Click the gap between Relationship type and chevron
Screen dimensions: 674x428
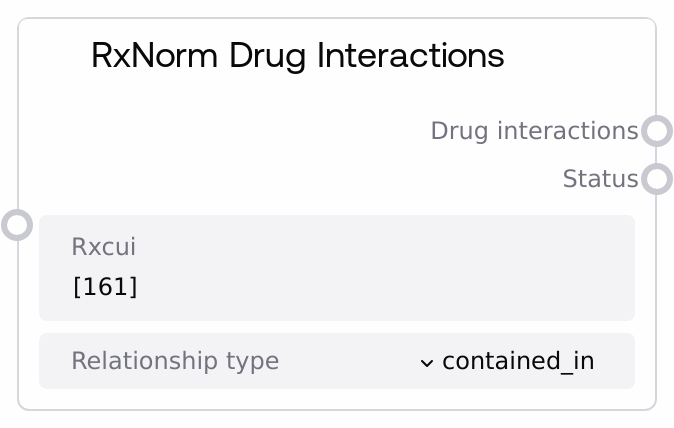(x=350, y=361)
